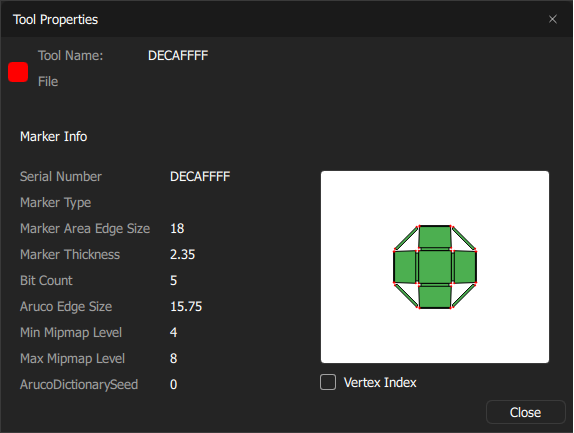Click the top green face in marker preview
Screen dimensions: 574x433
coord(435,237)
